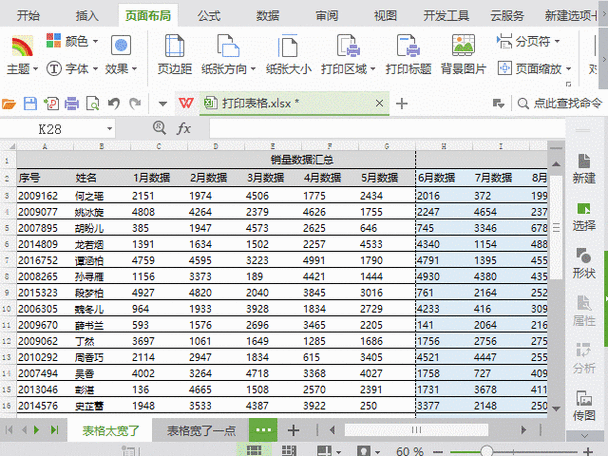Click the 打印标题 print titles icon
This screenshot has width=608, height=456.
(408, 45)
